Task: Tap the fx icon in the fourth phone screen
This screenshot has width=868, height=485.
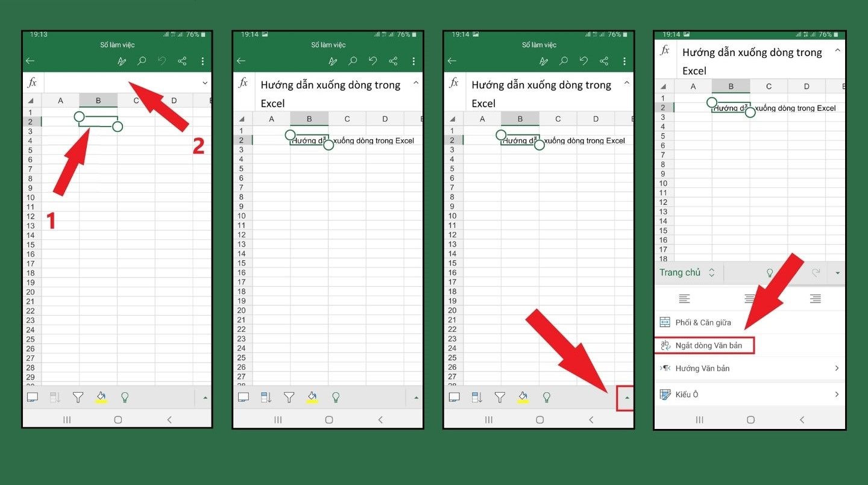Action: click(665, 50)
